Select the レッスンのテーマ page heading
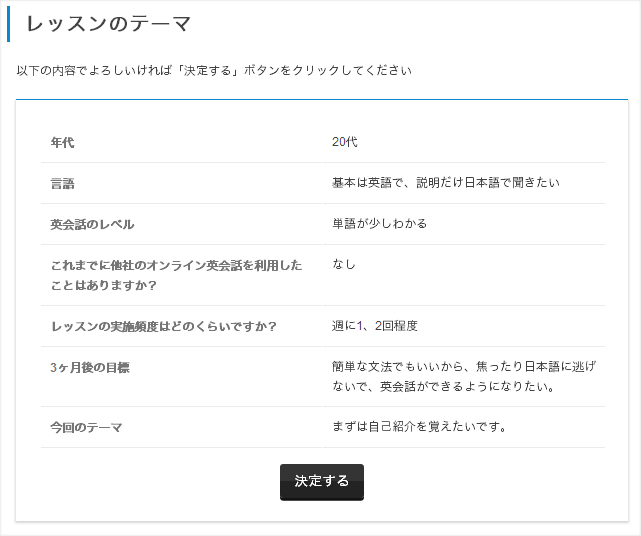The height and width of the screenshot is (536, 641). click(x=109, y=23)
